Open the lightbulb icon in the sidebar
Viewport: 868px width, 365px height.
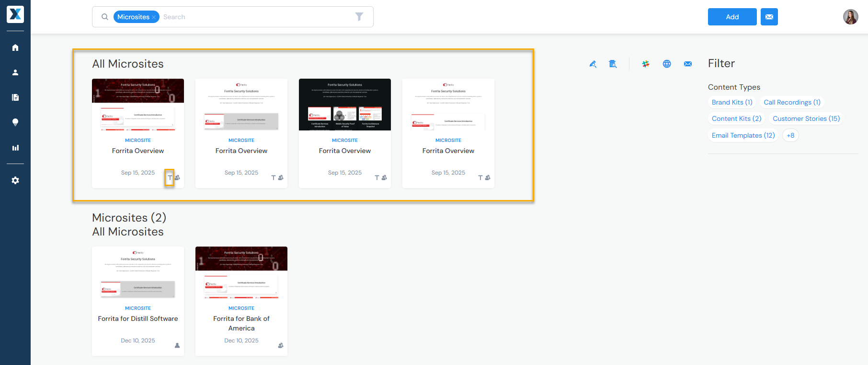15,122
